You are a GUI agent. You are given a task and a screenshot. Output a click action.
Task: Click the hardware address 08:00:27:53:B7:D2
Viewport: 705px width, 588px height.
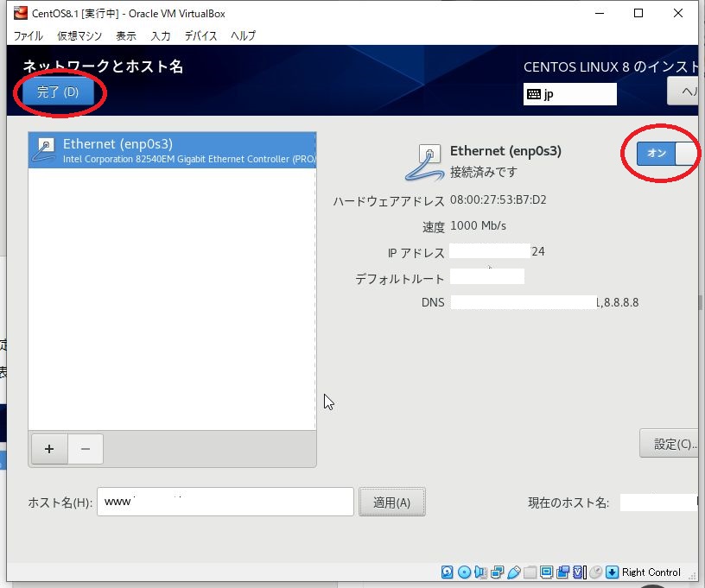pyautogui.click(x=499, y=200)
